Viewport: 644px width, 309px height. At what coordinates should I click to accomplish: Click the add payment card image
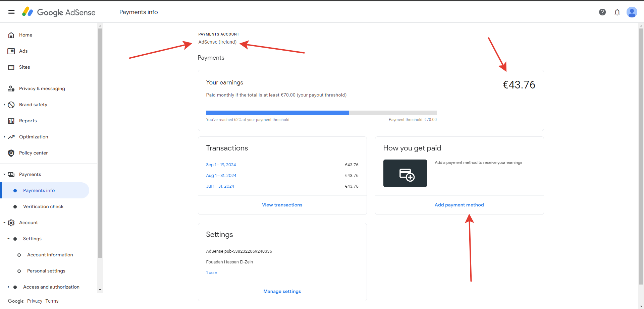[405, 173]
